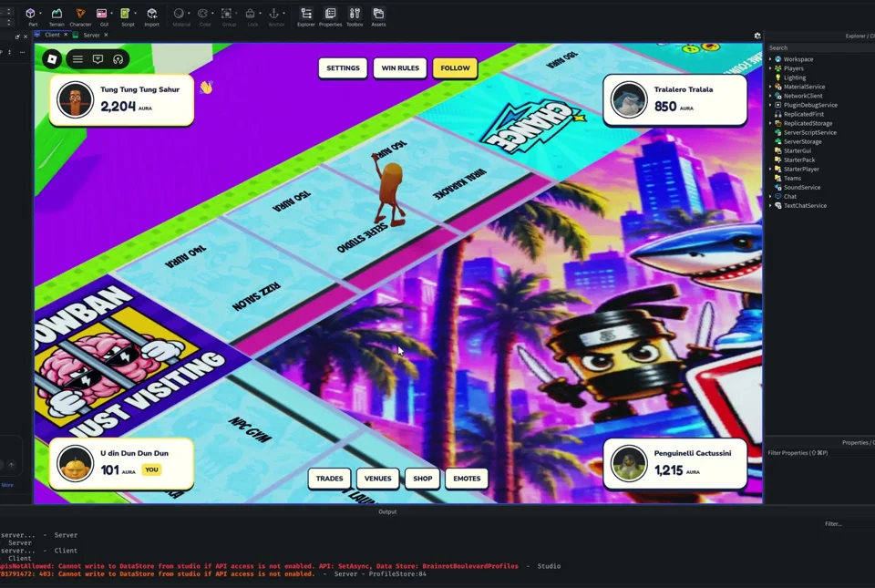This screenshot has width=875, height=588.
Task: Click Tralalero Tralala avatar
Action: tap(629, 100)
